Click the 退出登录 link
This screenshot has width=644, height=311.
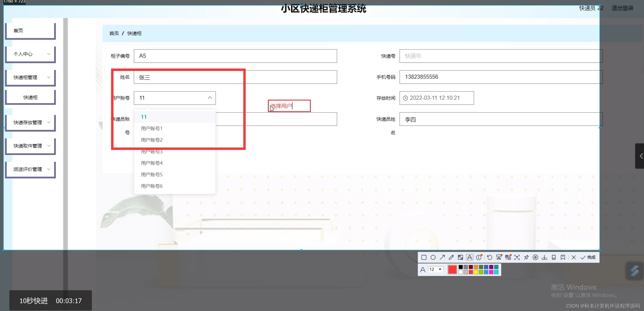click(x=622, y=8)
